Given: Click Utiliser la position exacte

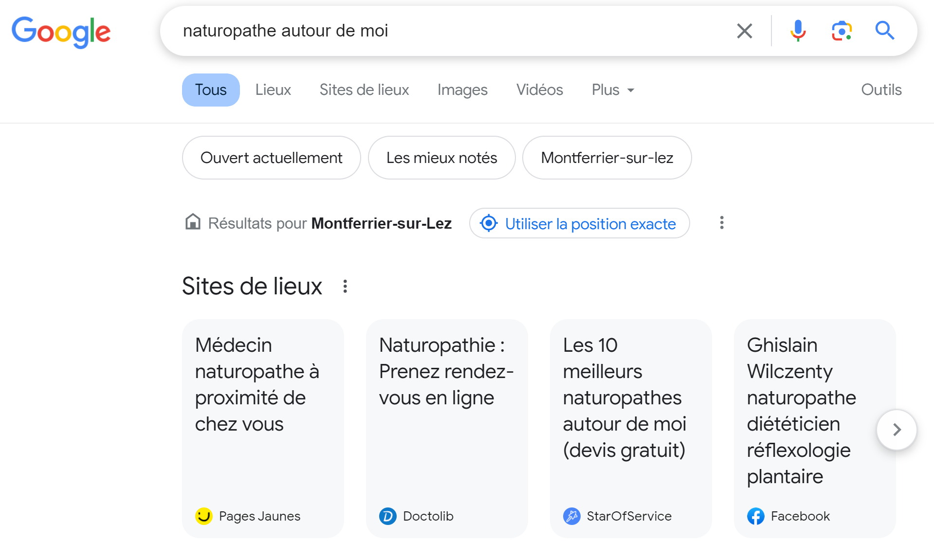Looking at the screenshot, I should click(x=579, y=223).
